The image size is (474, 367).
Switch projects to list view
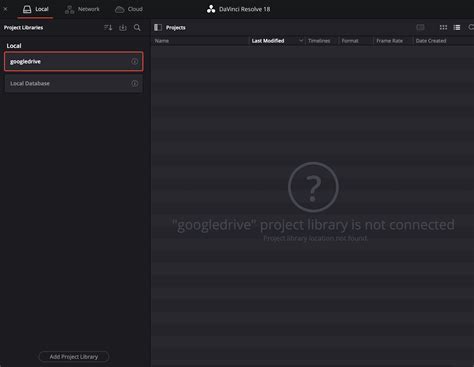pos(457,28)
